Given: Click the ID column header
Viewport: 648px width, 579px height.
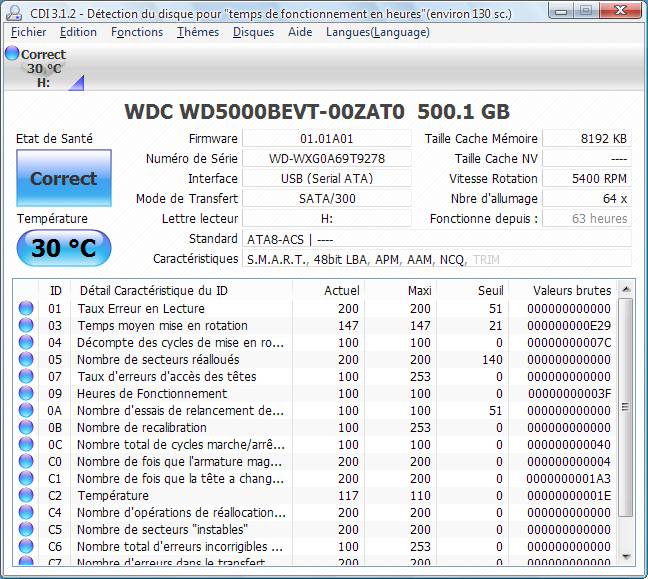Looking at the screenshot, I should point(55,291).
